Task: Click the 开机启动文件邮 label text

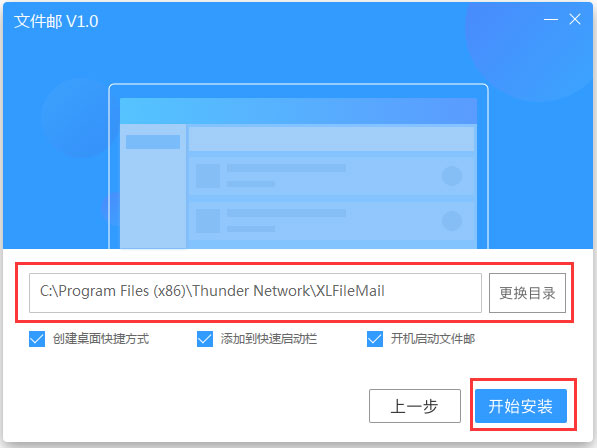Action: click(x=433, y=339)
